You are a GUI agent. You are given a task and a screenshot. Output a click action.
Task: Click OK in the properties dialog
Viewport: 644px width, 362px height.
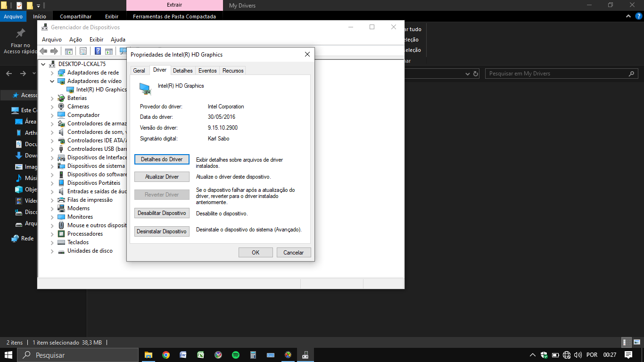coord(256,253)
